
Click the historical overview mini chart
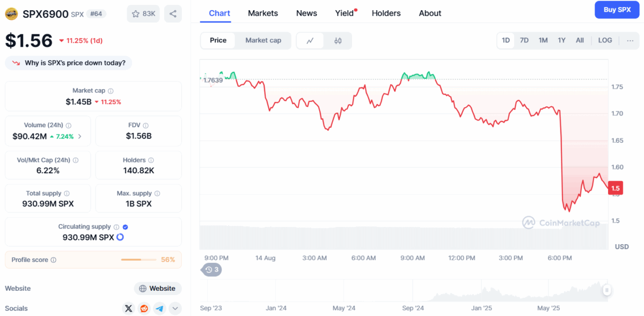[x=404, y=290]
